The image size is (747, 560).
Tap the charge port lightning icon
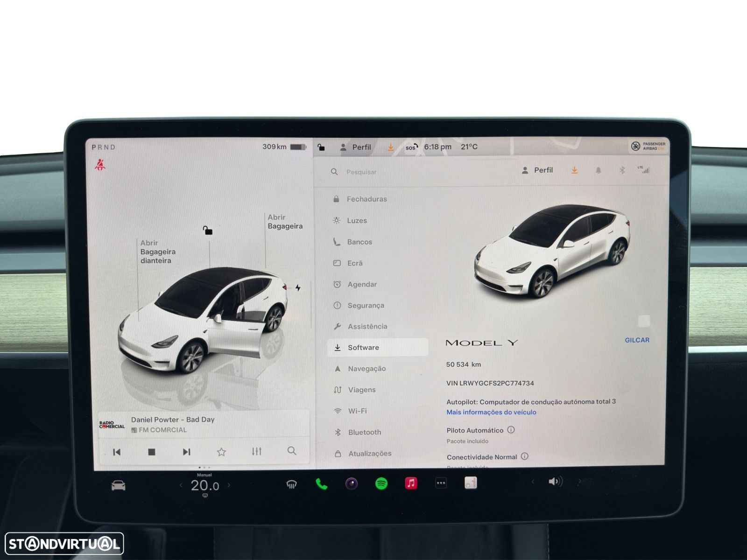(x=298, y=288)
